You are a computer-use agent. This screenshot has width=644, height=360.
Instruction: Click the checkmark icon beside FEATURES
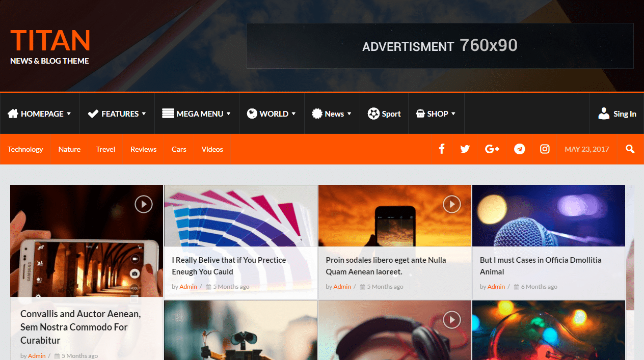93,114
